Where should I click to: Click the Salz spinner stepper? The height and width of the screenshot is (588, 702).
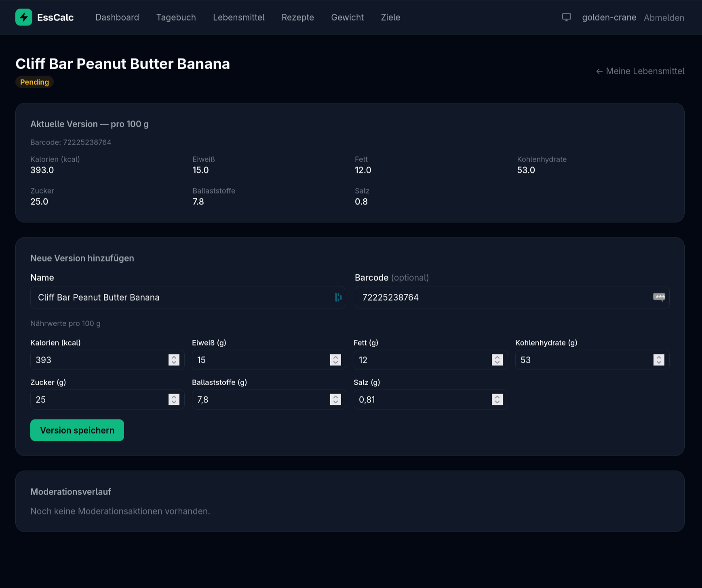coord(497,399)
